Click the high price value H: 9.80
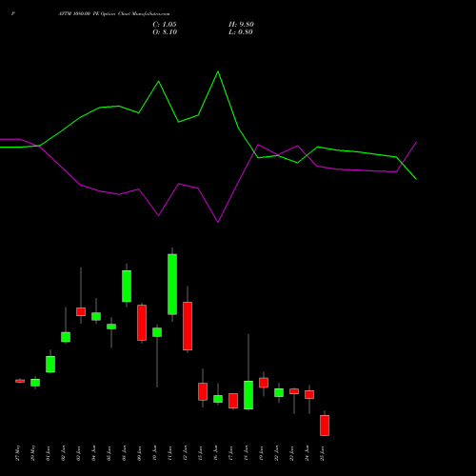Image resolution: width=476 pixels, height=476 pixels. click(x=241, y=25)
